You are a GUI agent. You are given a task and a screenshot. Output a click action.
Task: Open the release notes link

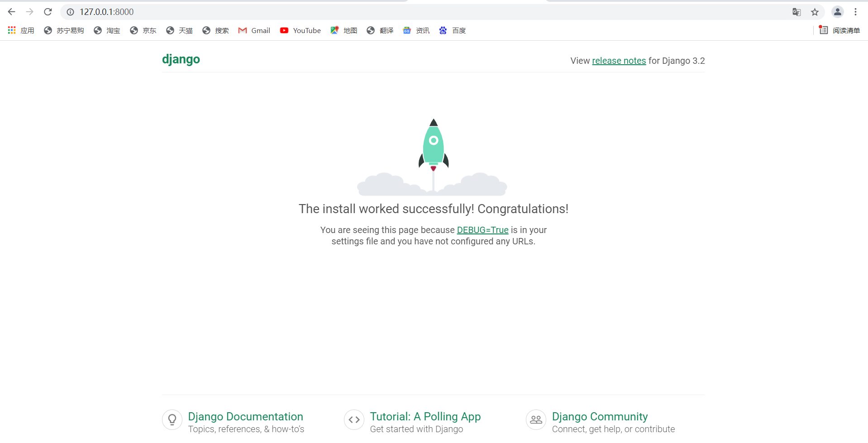coord(619,61)
